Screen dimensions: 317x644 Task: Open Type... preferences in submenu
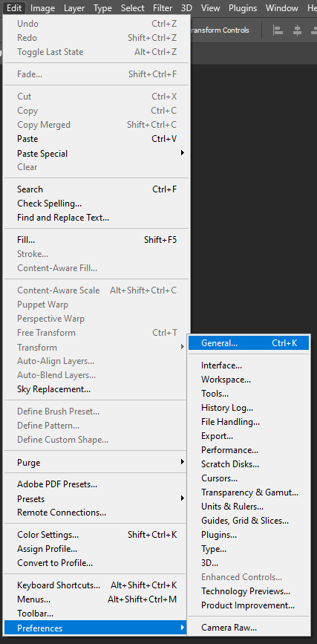point(249,549)
